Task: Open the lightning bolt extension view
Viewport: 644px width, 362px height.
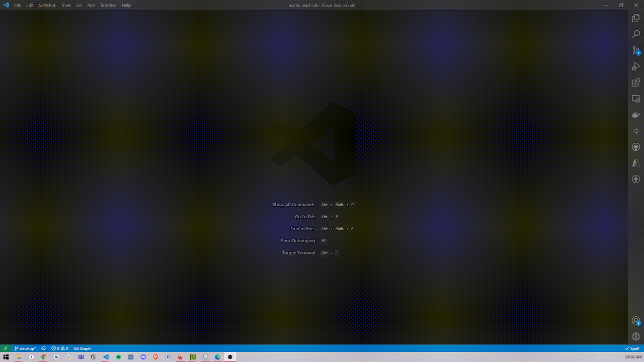Action: click(636, 179)
